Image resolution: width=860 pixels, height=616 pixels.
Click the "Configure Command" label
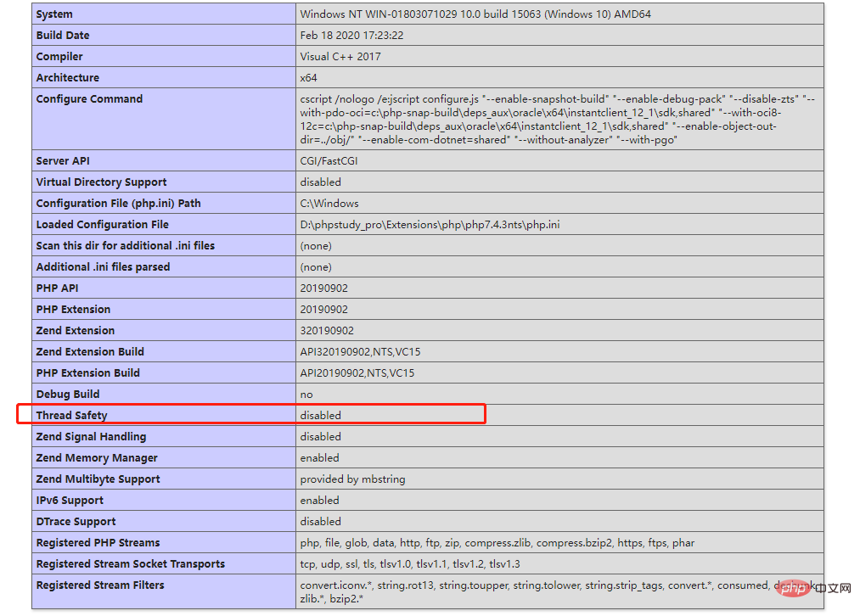point(89,99)
